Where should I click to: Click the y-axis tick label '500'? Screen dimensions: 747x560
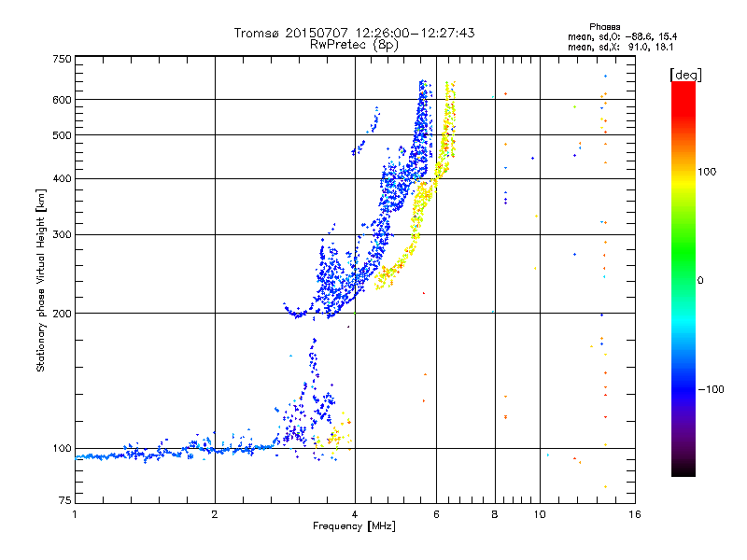(x=62, y=135)
